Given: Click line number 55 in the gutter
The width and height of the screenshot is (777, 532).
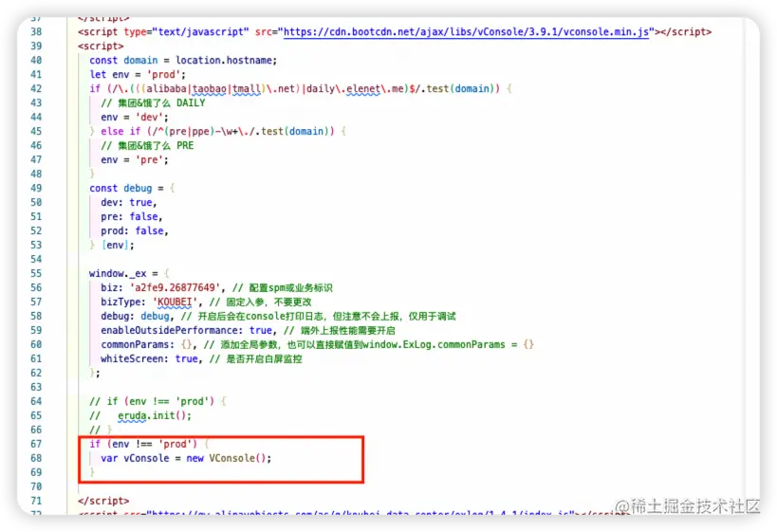Looking at the screenshot, I should point(36,273).
